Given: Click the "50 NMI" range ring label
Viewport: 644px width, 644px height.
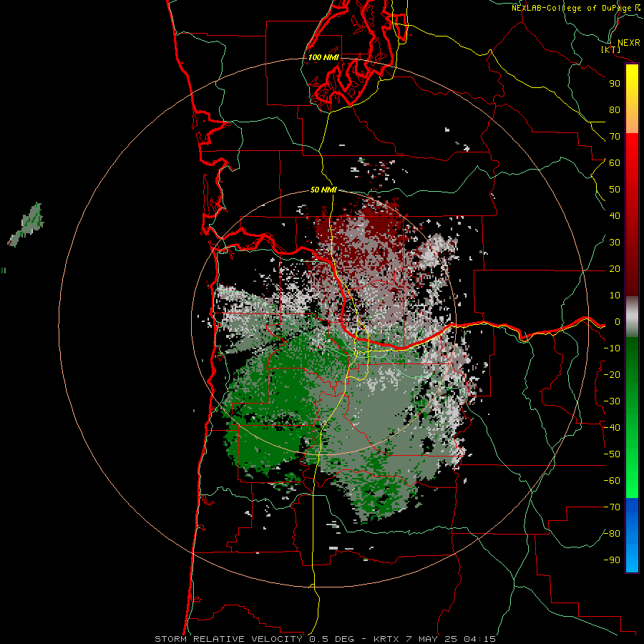Looking at the screenshot, I should [323, 190].
